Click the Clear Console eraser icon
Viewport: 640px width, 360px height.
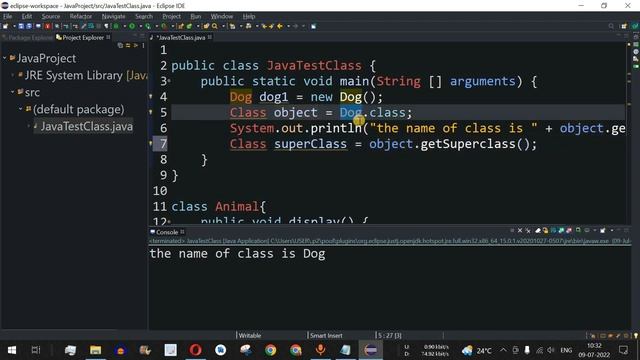[538, 231]
